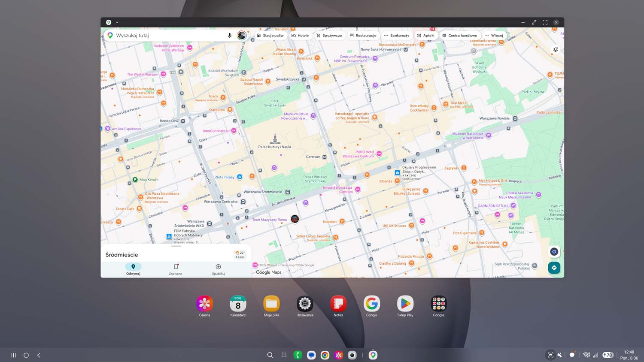Screen dimensions: 644x362
Task: Tap the Novotel Warszawa Centrum pin
Action: click(358, 189)
